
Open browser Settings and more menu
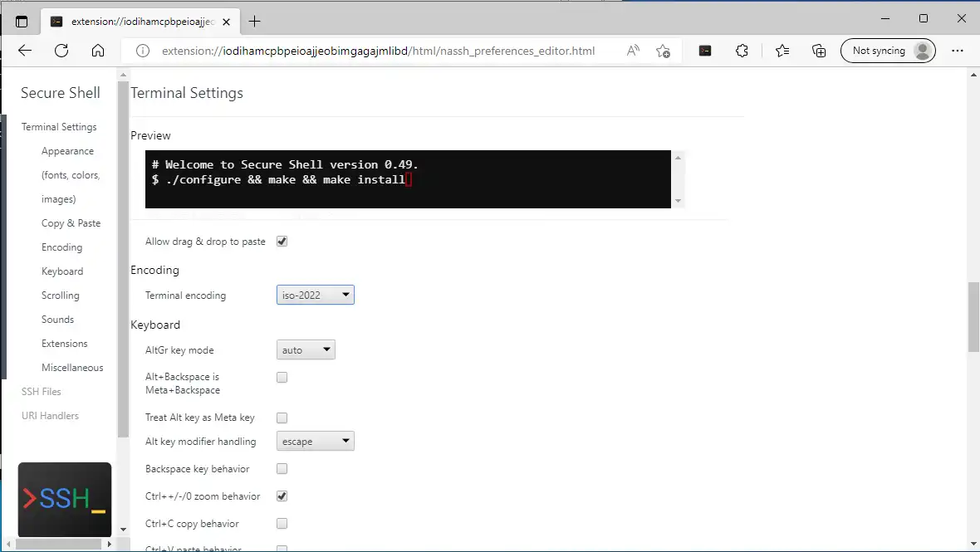click(x=958, y=51)
